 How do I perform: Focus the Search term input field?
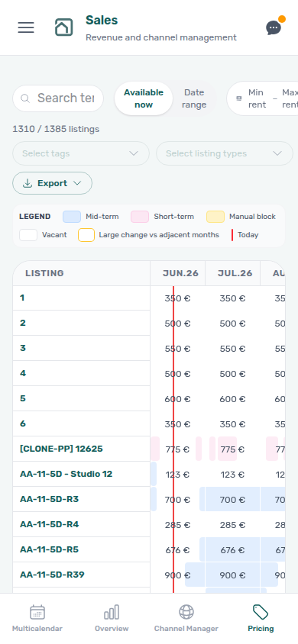click(x=66, y=98)
